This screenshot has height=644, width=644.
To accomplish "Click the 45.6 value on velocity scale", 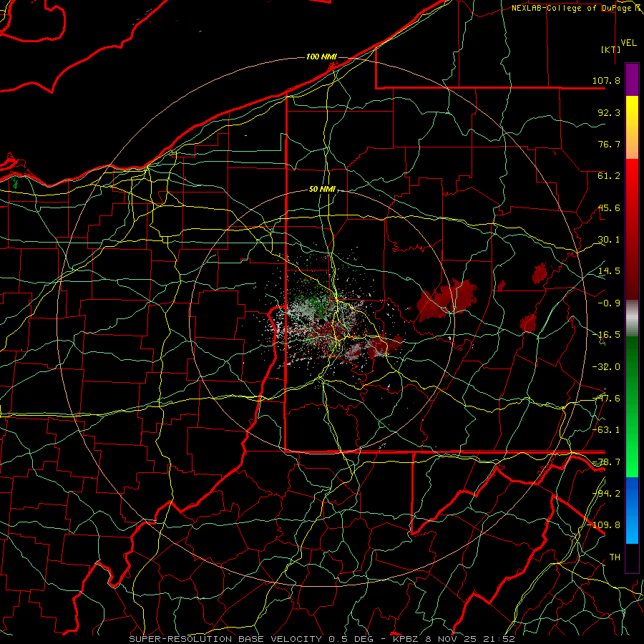I will [x=609, y=208].
